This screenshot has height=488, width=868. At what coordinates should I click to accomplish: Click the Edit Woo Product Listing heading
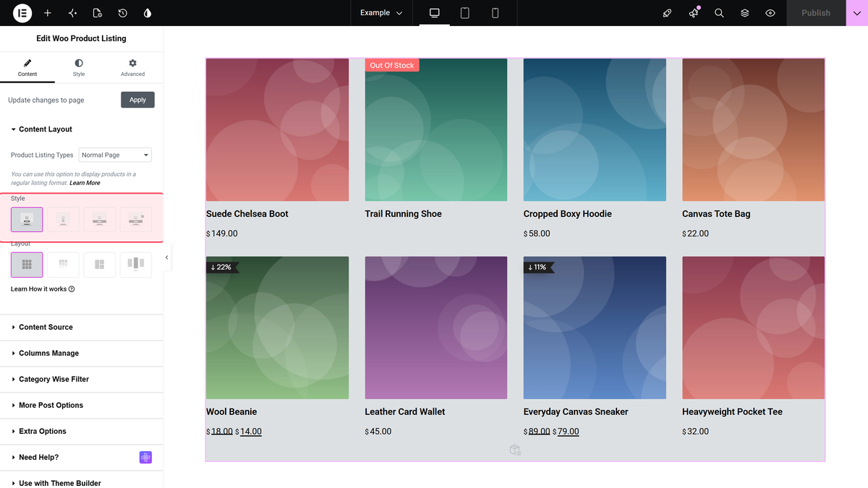point(81,38)
